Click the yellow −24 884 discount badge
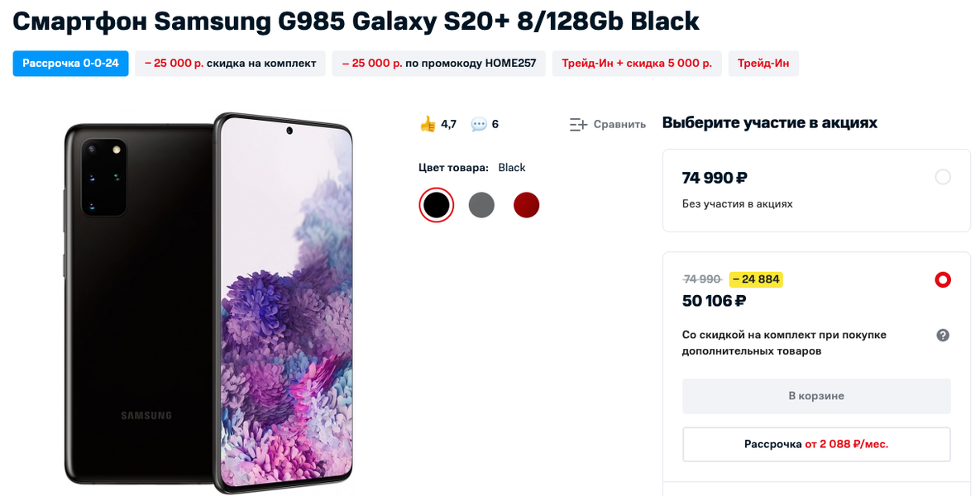The height and width of the screenshot is (496, 980). point(756,279)
